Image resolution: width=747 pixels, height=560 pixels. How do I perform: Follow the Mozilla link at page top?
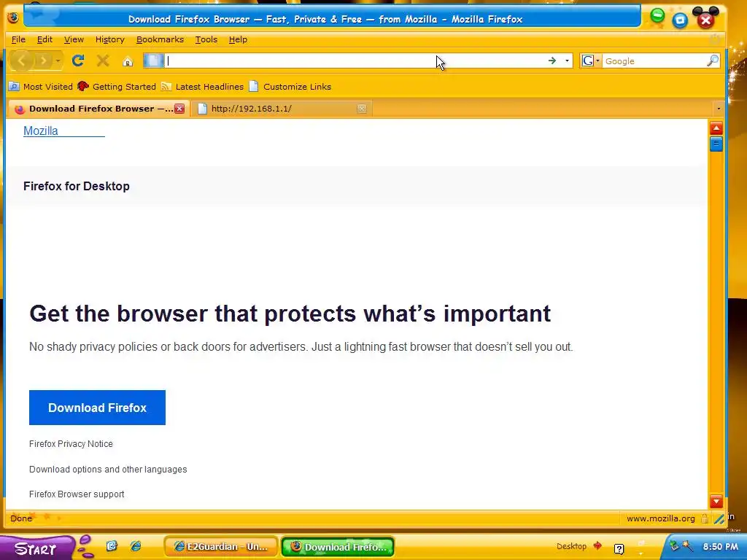pos(41,131)
